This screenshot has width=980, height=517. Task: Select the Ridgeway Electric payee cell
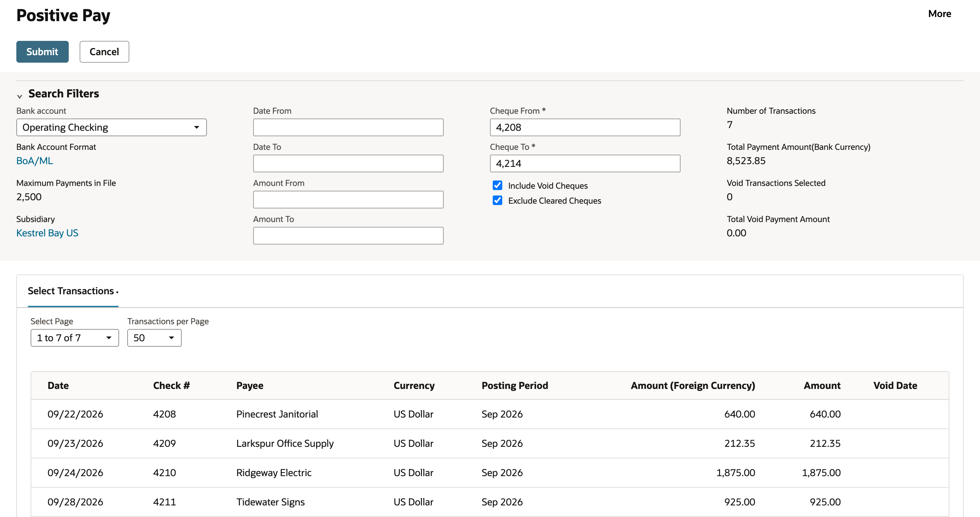coord(274,473)
